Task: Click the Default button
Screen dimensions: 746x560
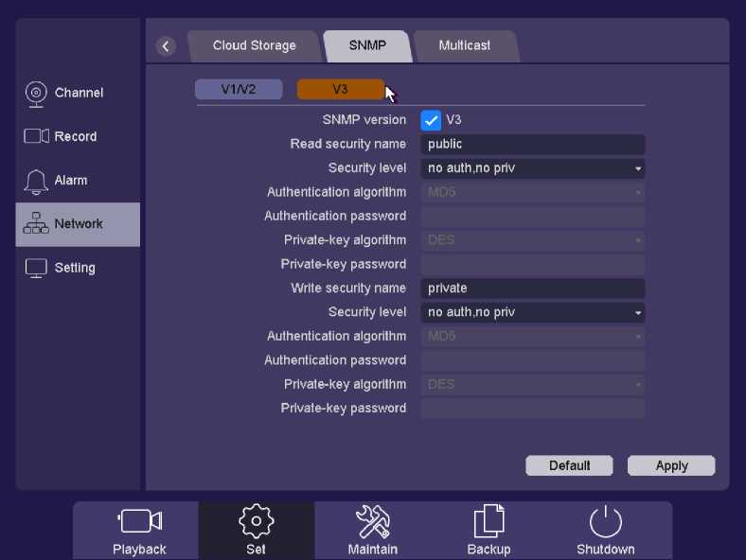Action: [569, 465]
